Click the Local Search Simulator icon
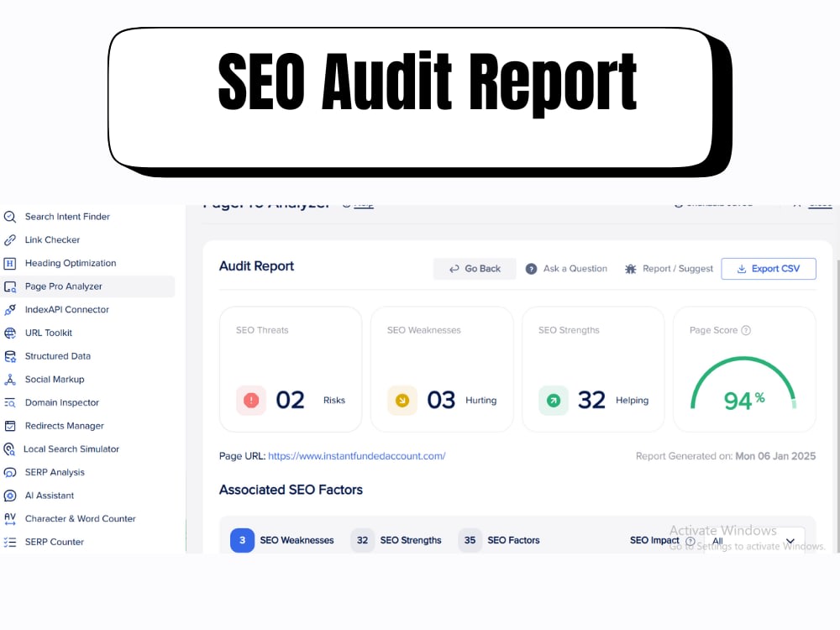This screenshot has height=630, width=840. [9, 449]
